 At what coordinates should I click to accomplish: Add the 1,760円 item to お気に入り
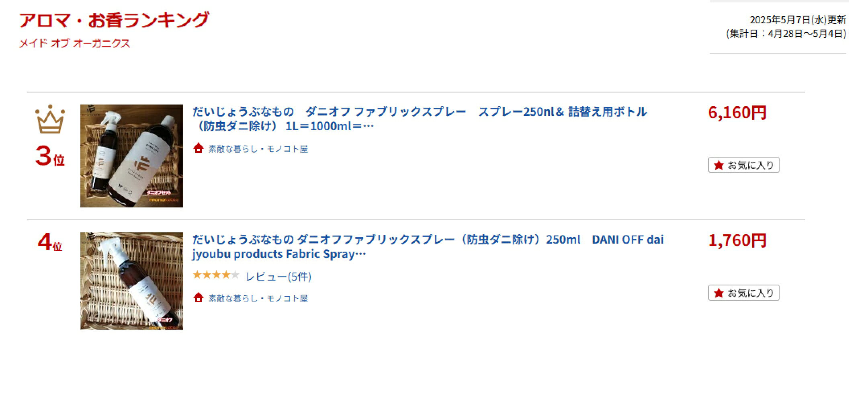tap(743, 293)
